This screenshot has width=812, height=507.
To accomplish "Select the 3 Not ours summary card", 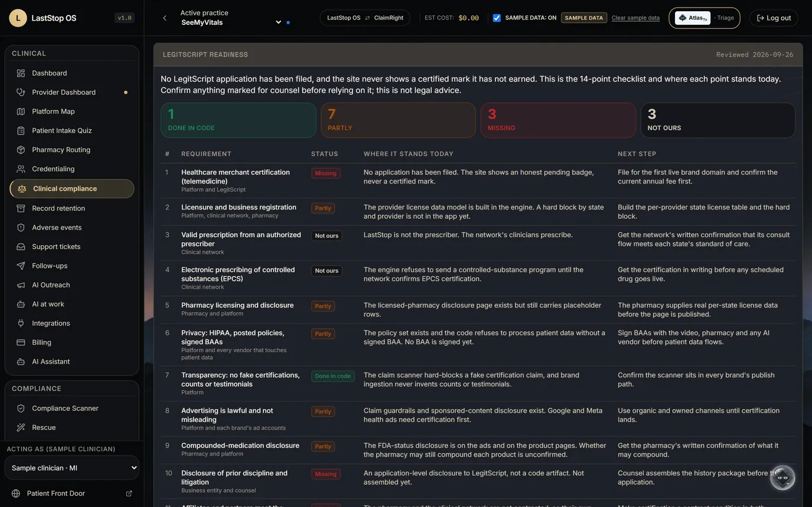I will pos(718,120).
